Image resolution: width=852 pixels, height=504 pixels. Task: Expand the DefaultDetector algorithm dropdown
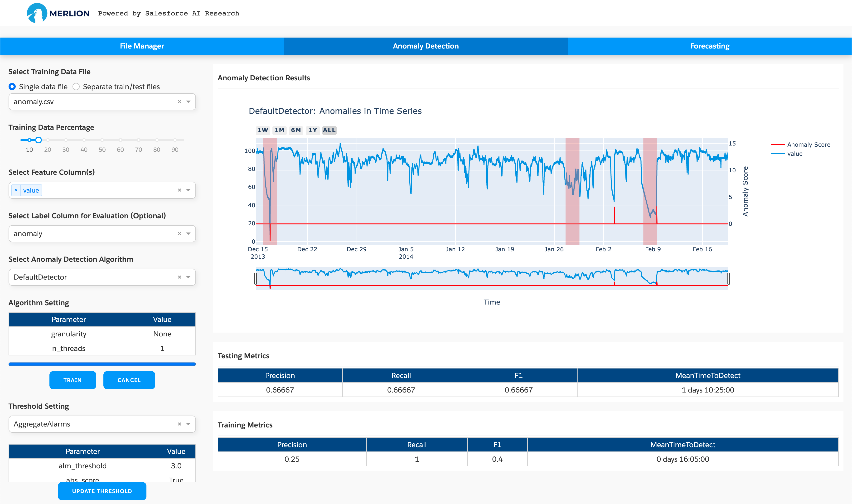(x=189, y=277)
